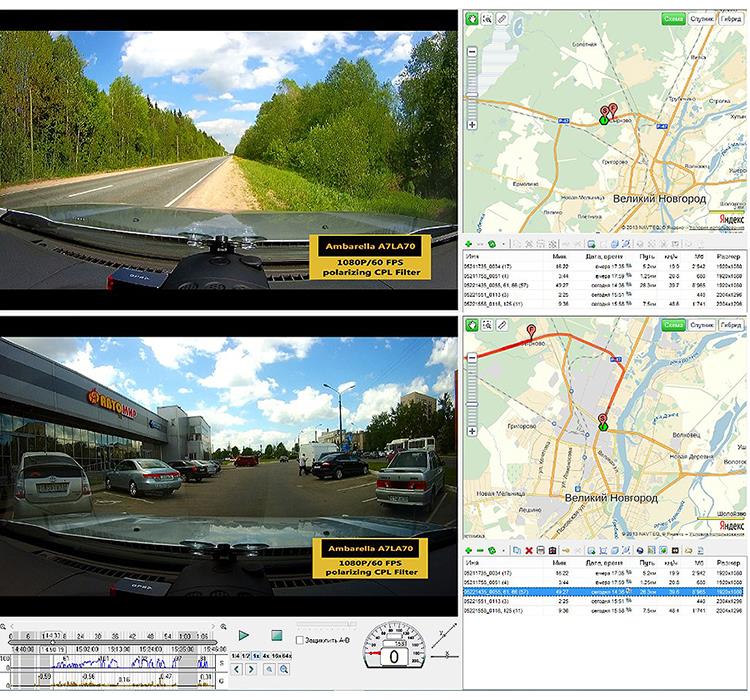
Task: Click the black film icon in lower toolbar
Action: pyautogui.click(x=675, y=550)
